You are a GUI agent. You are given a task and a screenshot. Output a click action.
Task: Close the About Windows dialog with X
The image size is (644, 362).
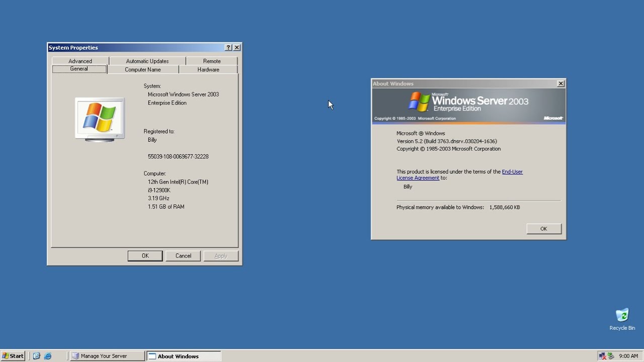[560, 83]
